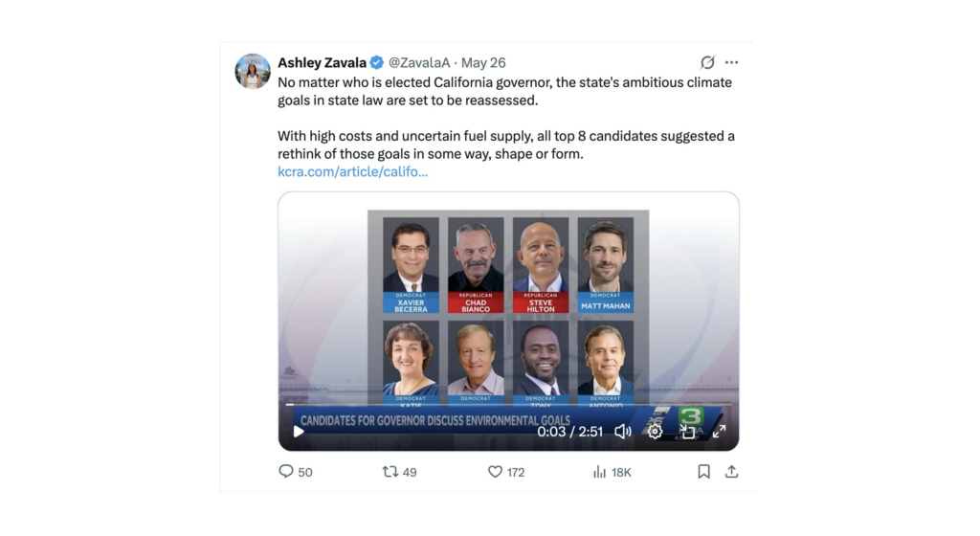
Task: Bookmark this post
Action: point(703,472)
